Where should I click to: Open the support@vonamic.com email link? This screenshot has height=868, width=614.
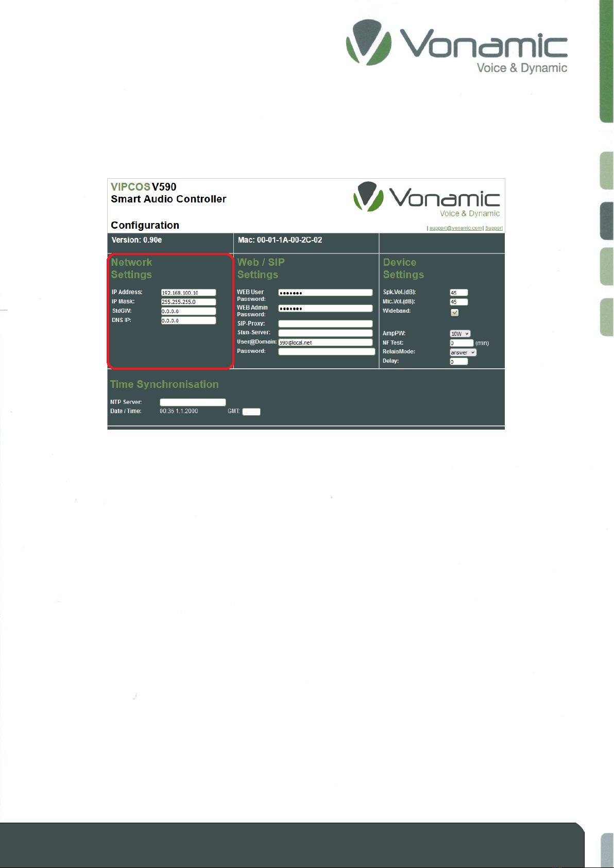tap(455, 228)
